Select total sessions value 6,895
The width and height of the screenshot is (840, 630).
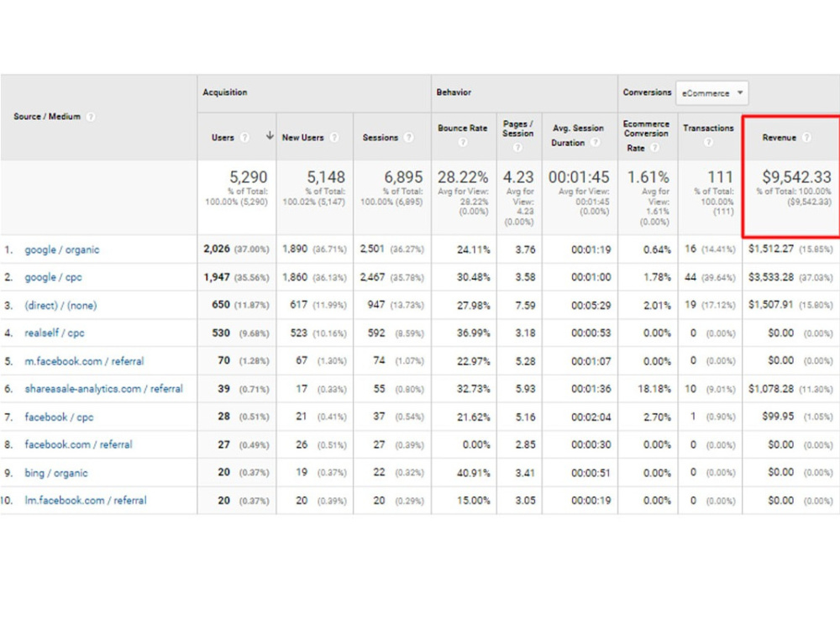coord(403,176)
